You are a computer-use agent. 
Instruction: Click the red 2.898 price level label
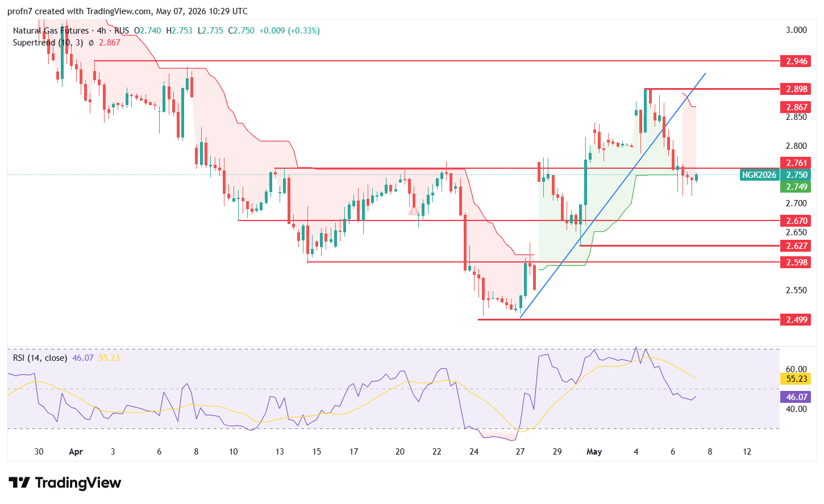point(796,89)
